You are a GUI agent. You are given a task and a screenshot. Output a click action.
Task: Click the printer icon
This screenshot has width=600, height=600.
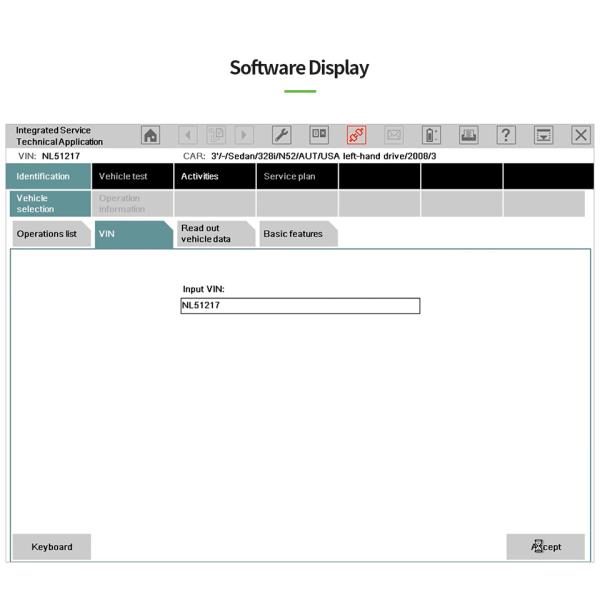[x=468, y=135]
